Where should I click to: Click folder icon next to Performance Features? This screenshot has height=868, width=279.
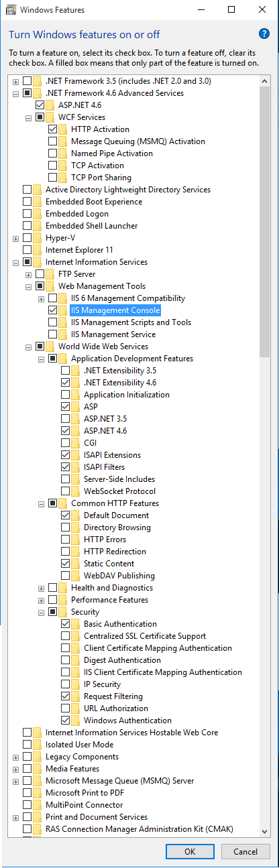pyautogui.click(x=63, y=600)
